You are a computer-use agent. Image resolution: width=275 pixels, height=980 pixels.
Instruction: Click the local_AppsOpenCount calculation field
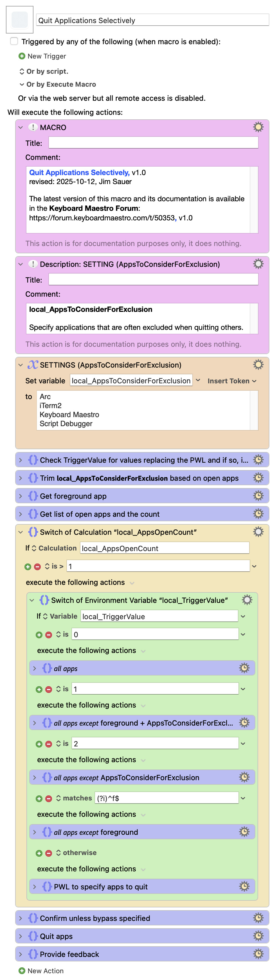tap(164, 548)
